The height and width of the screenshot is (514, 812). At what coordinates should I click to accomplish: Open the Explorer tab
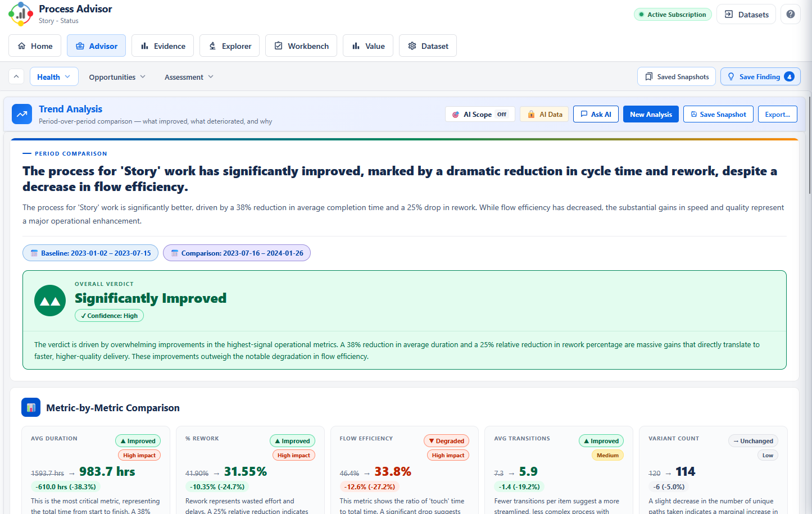229,46
